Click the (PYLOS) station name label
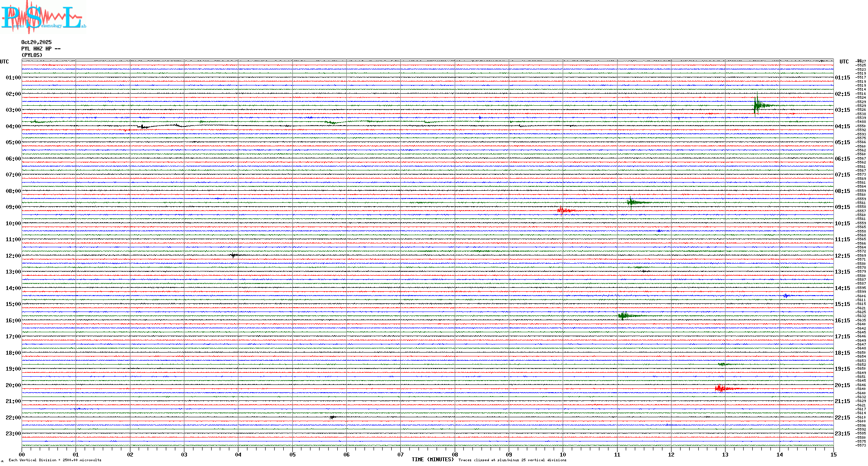The height and width of the screenshot is (466, 868). (32, 55)
